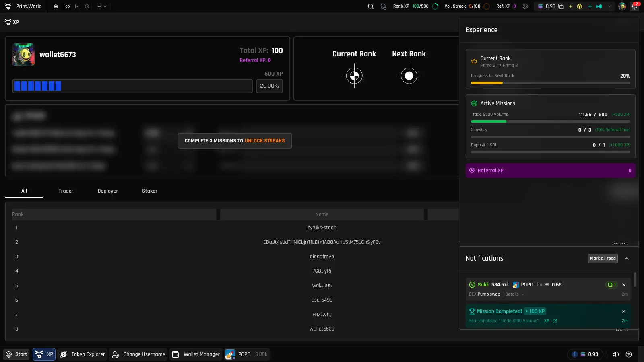The image size is (644, 362).
Task: Click the green plus icon in the wallet bar
Action: coord(590,6)
